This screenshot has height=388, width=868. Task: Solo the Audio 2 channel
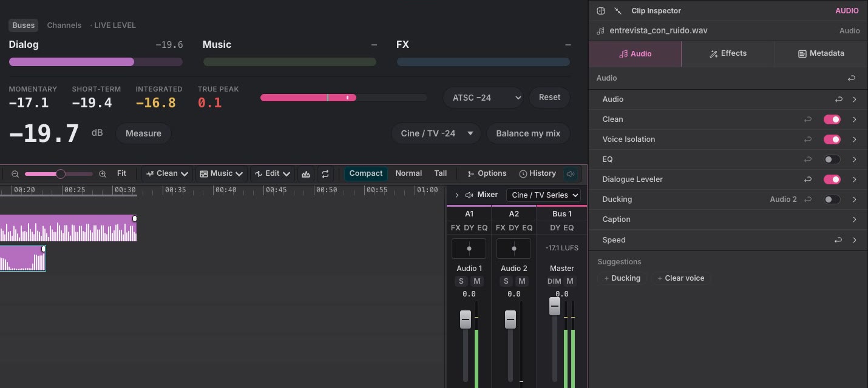point(506,281)
